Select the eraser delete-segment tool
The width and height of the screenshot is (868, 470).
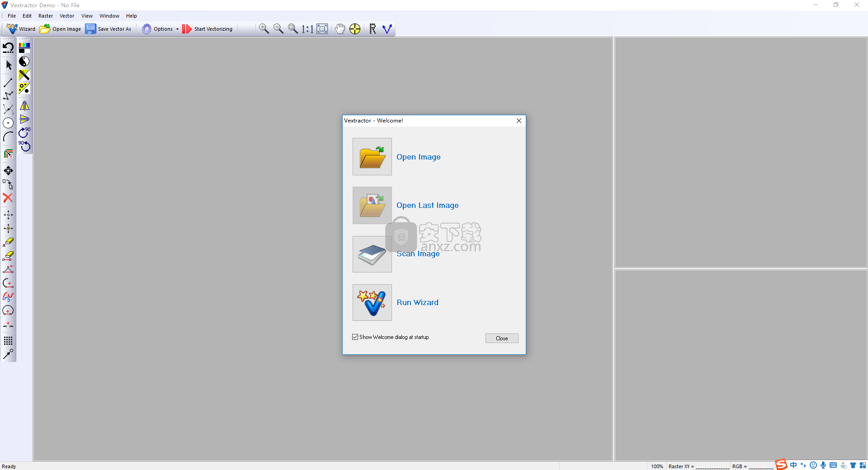(8, 256)
